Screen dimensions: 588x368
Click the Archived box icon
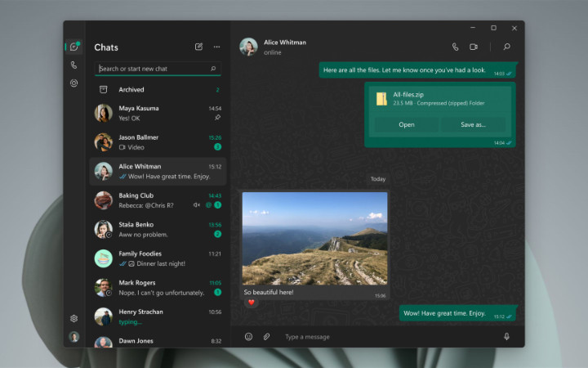tap(103, 89)
